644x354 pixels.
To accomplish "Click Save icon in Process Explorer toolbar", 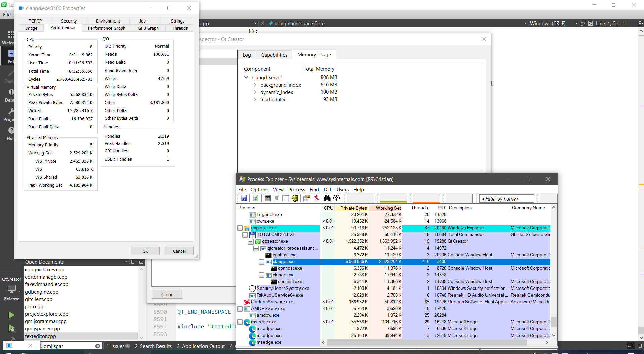I will 244,198.
